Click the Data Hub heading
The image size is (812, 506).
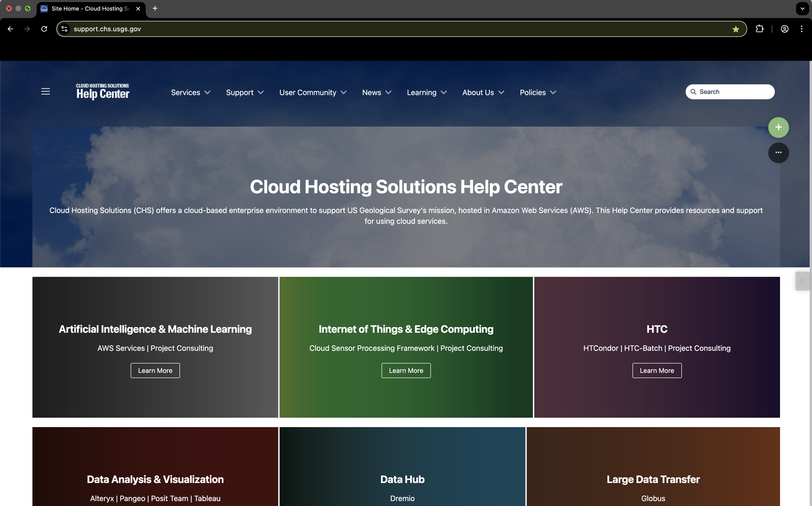click(x=402, y=479)
